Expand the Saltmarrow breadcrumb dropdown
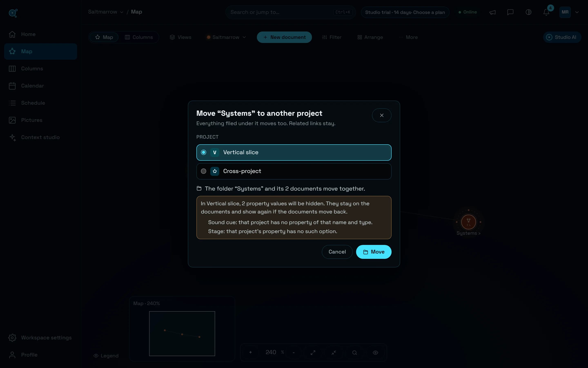588x368 pixels. (x=106, y=12)
